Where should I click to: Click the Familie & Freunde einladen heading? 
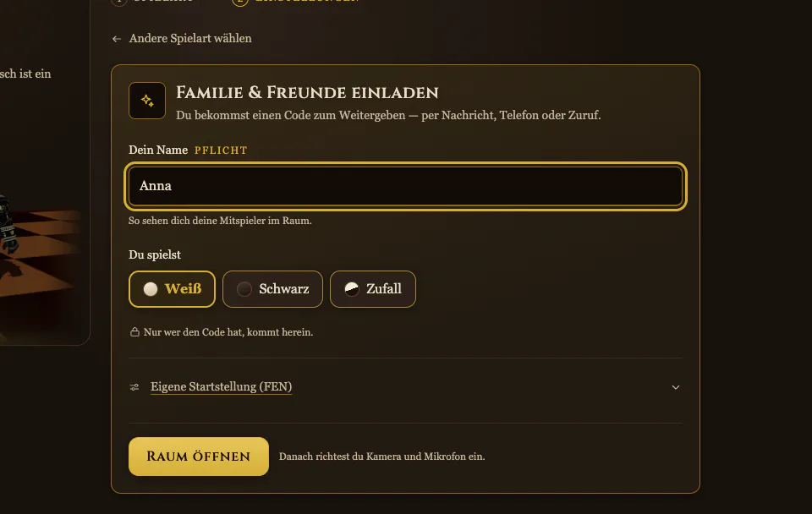pos(307,93)
